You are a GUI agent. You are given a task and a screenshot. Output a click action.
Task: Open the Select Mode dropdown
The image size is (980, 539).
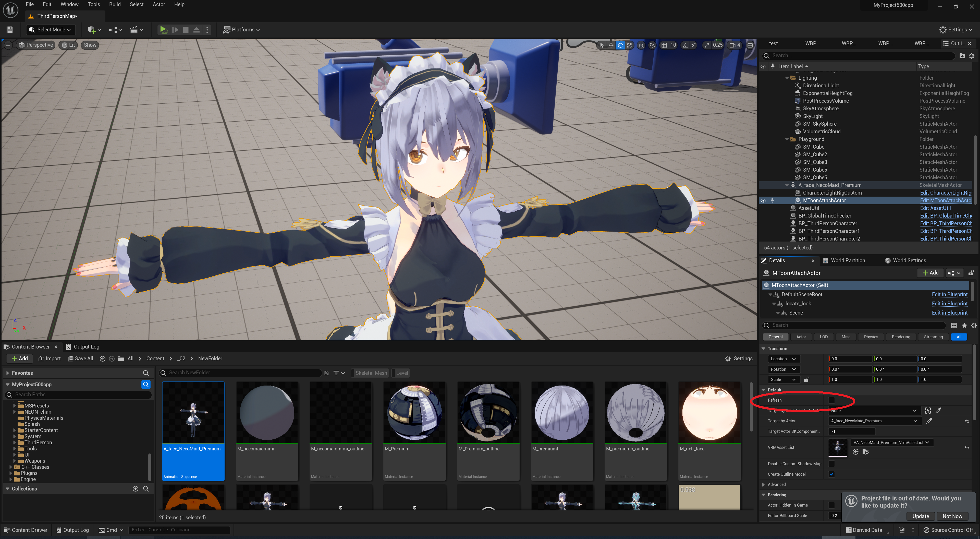(x=51, y=30)
